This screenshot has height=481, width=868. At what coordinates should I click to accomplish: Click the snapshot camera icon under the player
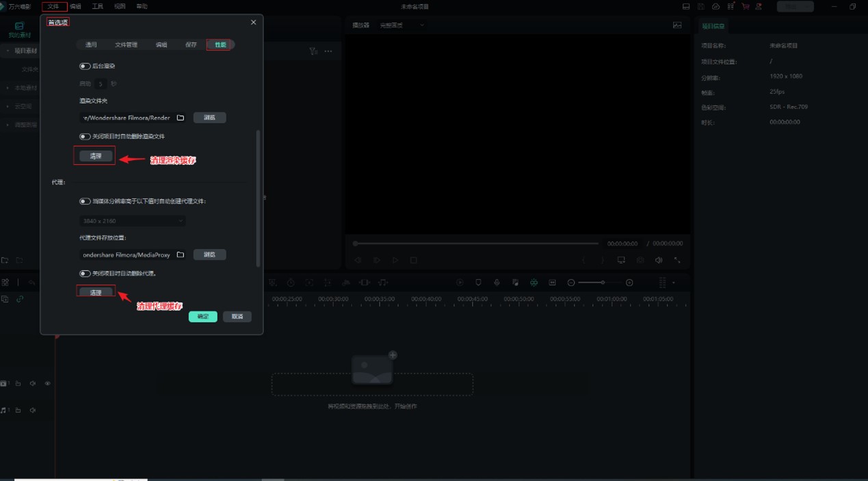(x=640, y=260)
